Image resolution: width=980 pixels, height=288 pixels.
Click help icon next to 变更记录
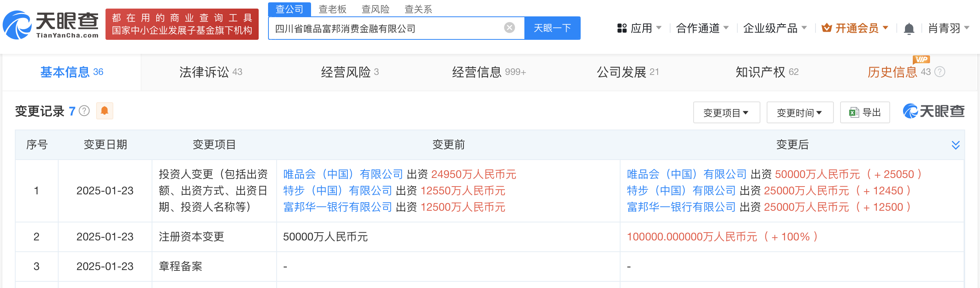84,111
